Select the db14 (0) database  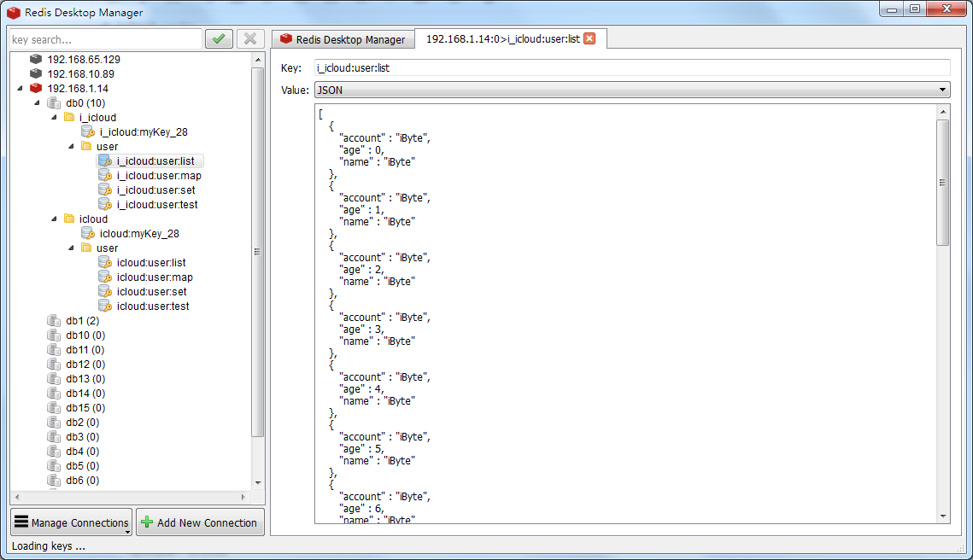85,394
